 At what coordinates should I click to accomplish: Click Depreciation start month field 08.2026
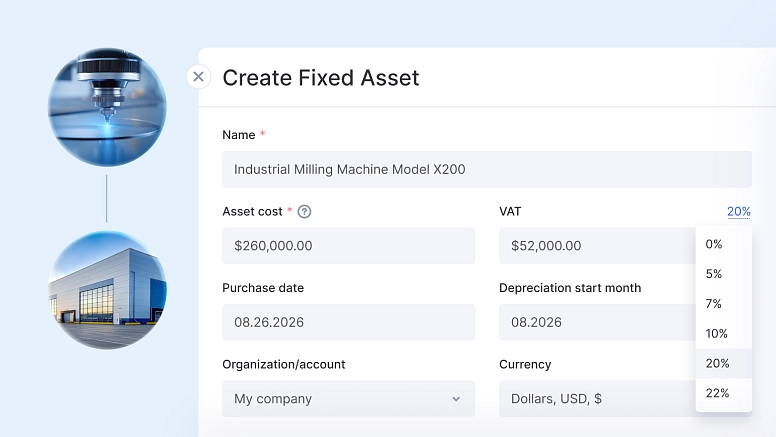pos(597,322)
